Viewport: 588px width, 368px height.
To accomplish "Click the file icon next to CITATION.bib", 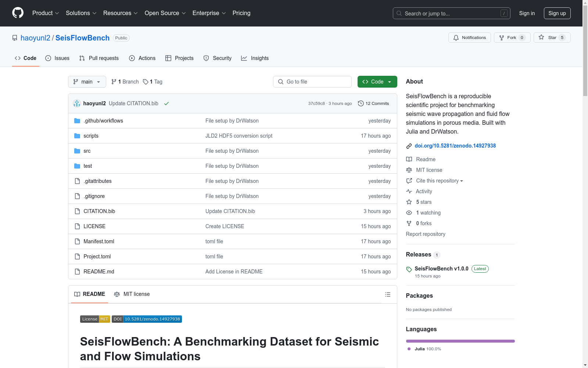I will point(77,211).
